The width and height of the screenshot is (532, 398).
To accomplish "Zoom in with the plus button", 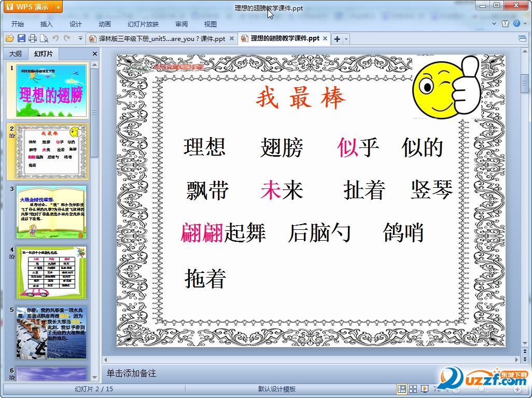I will 518,389.
